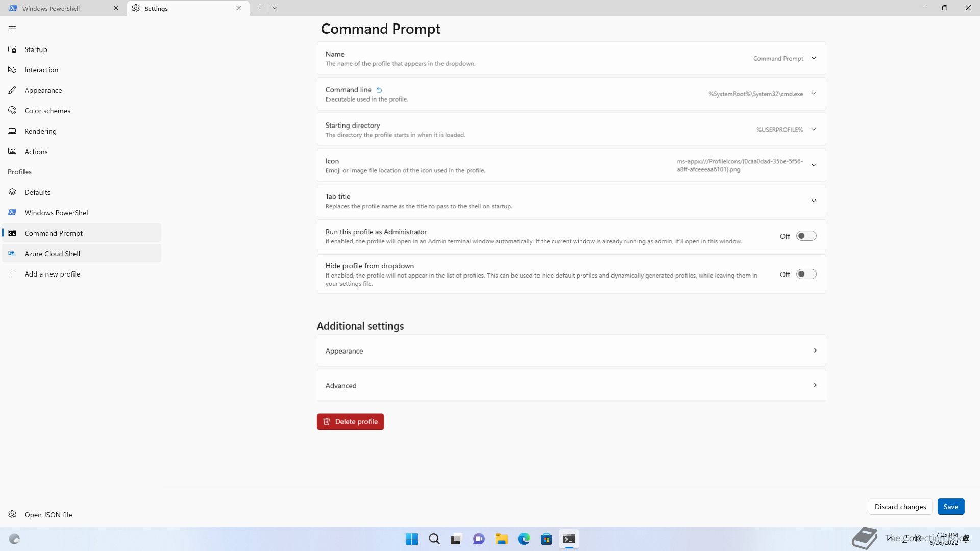Click Windows Terminal taskbar icon
This screenshot has height=551, width=980.
(569, 539)
